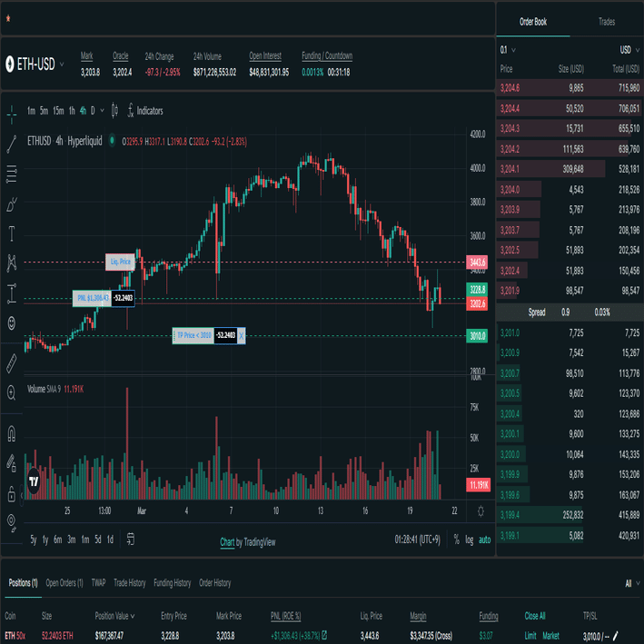Screen dimensions: 644x644
Task: Select the ruler measure tool
Action: (12, 363)
